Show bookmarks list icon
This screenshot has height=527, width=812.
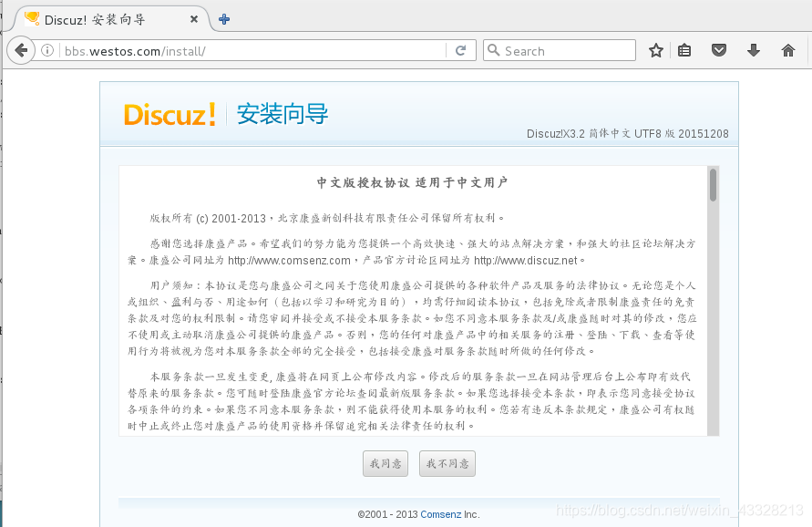684,50
